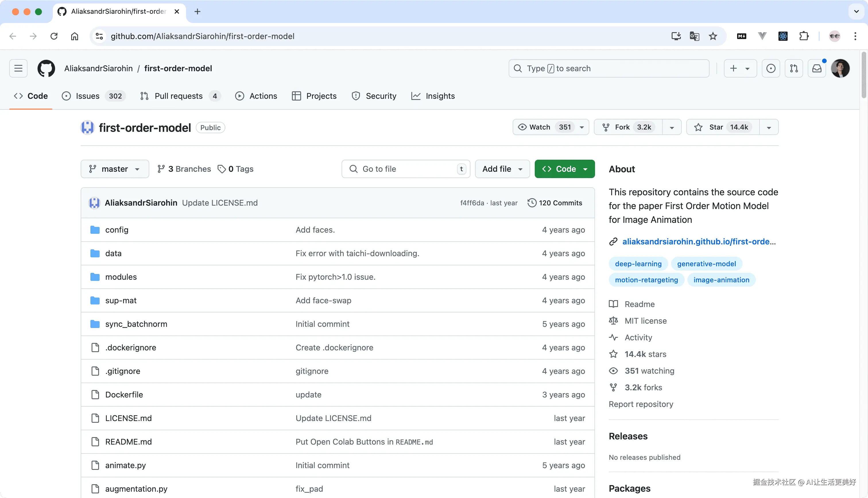Bookmark the page with the address bar star
Screen dimensions: 868x498
pos(713,36)
